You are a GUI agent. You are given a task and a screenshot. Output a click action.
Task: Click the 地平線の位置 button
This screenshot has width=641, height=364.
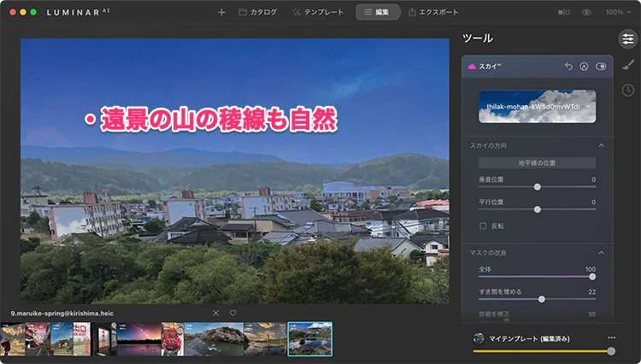click(536, 162)
